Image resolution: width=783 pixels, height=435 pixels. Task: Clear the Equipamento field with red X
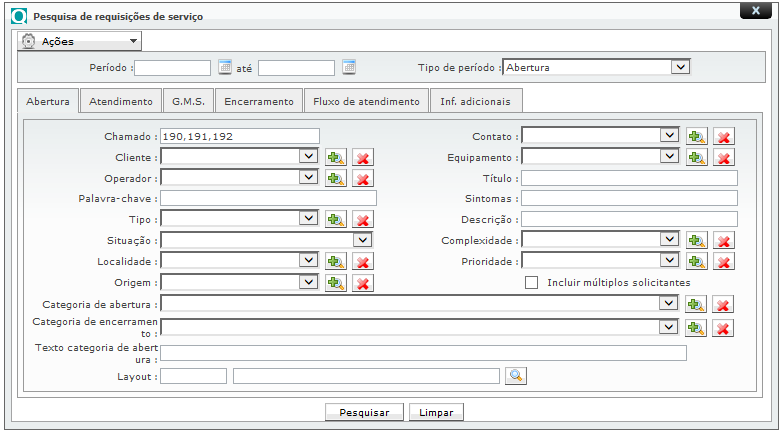click(724, 157)
